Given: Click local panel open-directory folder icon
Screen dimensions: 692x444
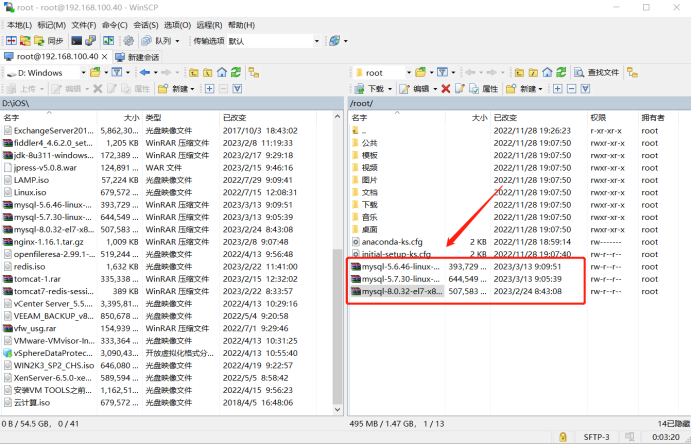Looking at the screenshot, I should [95, 72].
